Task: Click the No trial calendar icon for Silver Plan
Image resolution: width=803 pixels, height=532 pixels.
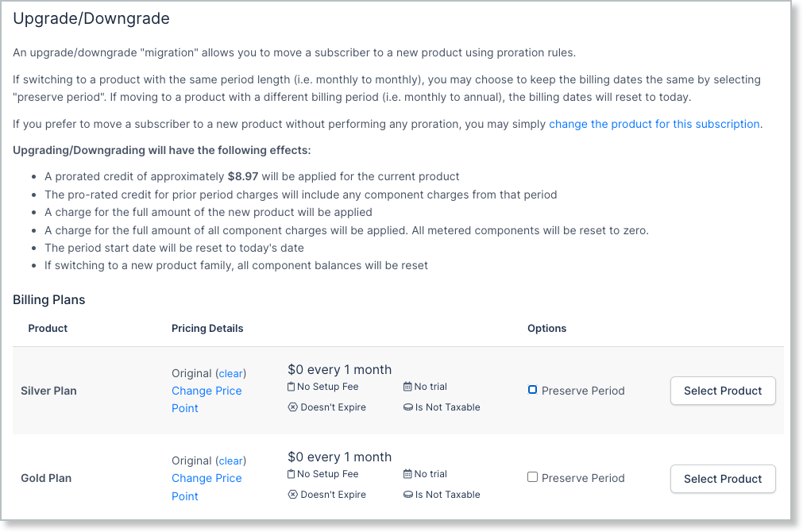Action: tap(407, 387)
